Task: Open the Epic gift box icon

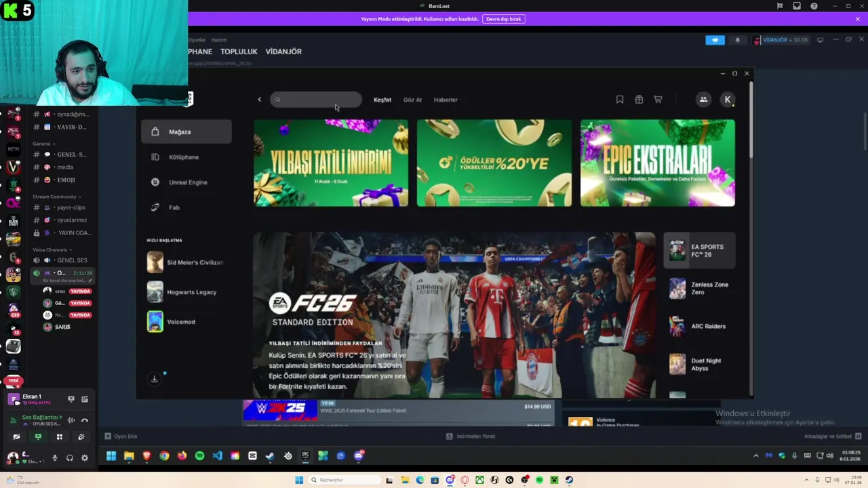Action: tap(639, 100)
